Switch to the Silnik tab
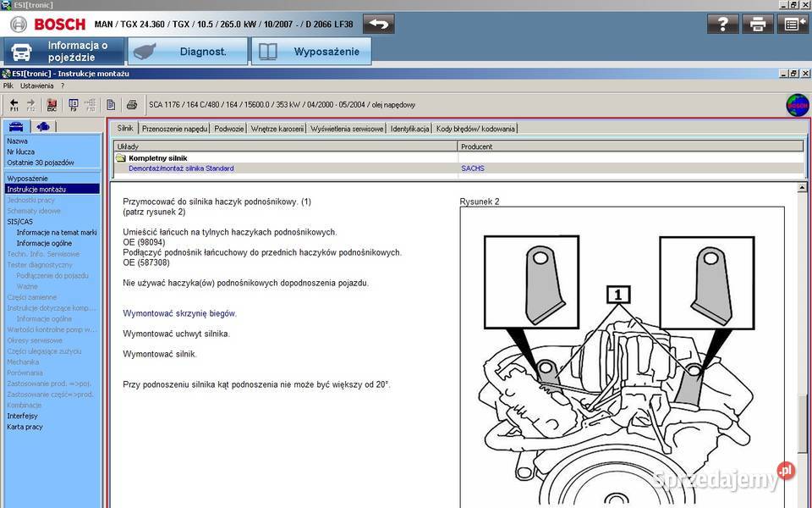The height and width of the screenshot is (508, 812). tap(125, 128)
